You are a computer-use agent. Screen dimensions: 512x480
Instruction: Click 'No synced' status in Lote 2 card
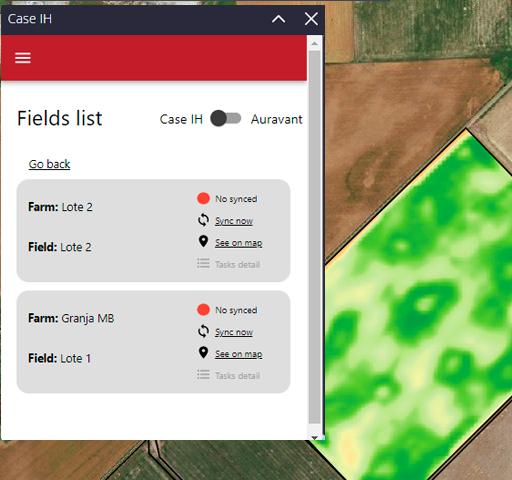(236, 199)
